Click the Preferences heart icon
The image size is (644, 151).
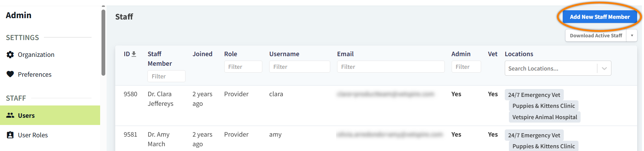[10, 74]
